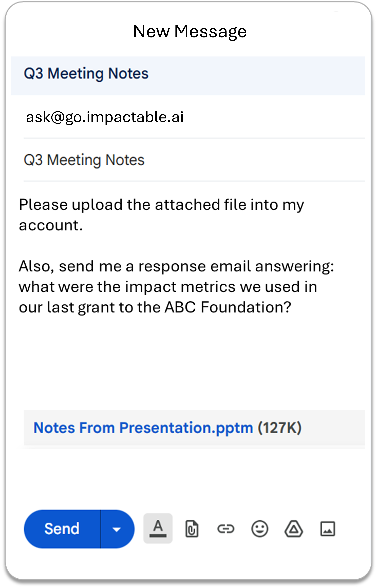Toggle the text formatting options icon
The width and height of the screenshot is (377, 588).
click(158, 529)
